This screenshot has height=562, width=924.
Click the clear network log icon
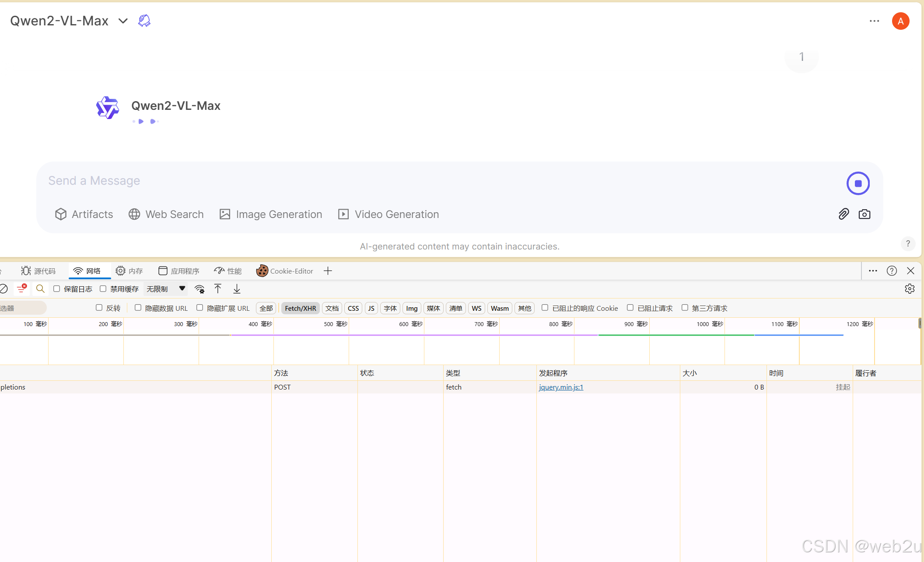point(3,289)
